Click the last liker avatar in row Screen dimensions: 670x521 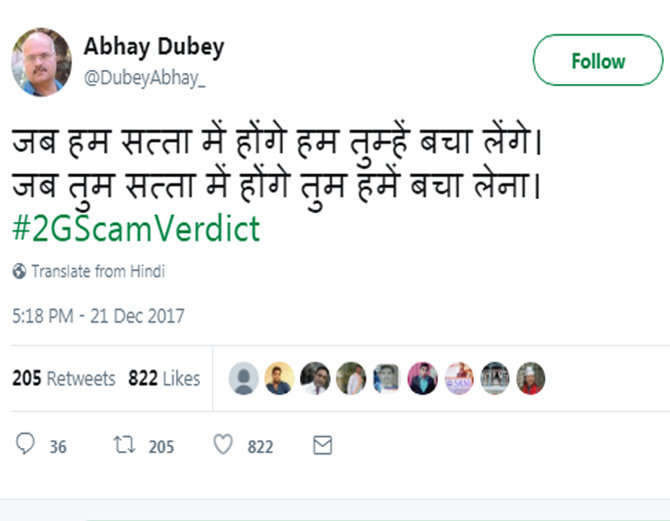530,378
